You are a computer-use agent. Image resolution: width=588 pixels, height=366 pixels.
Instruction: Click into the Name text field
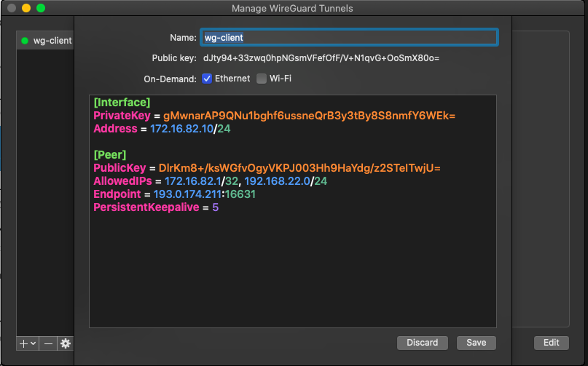[348, 37]
